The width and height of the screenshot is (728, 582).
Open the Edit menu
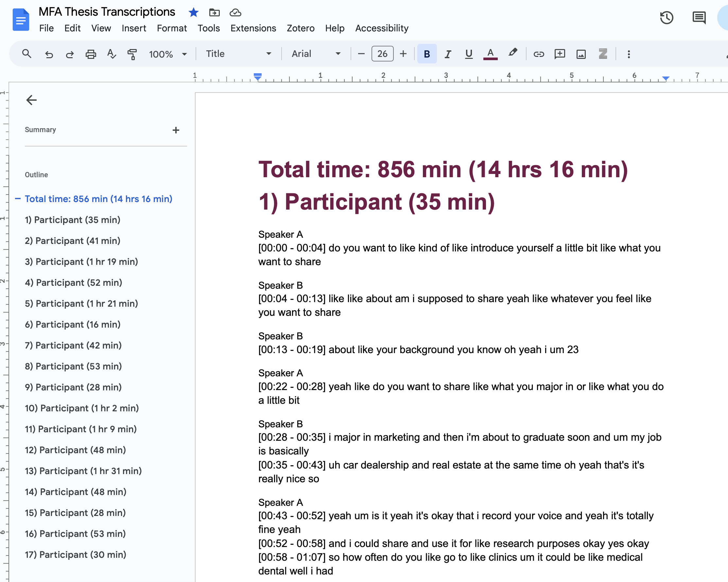click(72, 28)
